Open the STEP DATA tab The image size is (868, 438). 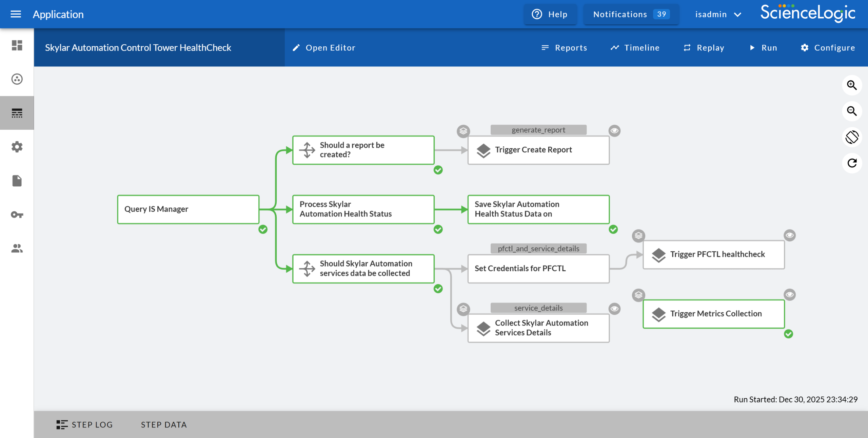click(164, 424)
